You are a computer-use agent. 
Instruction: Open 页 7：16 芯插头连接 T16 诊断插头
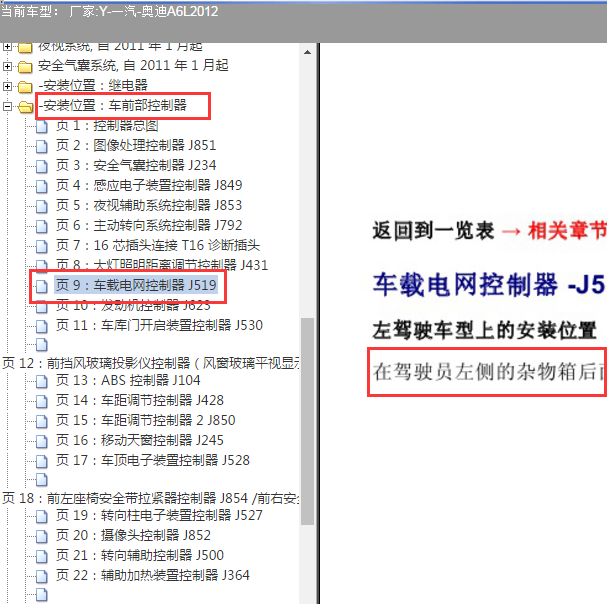point(158,245)
